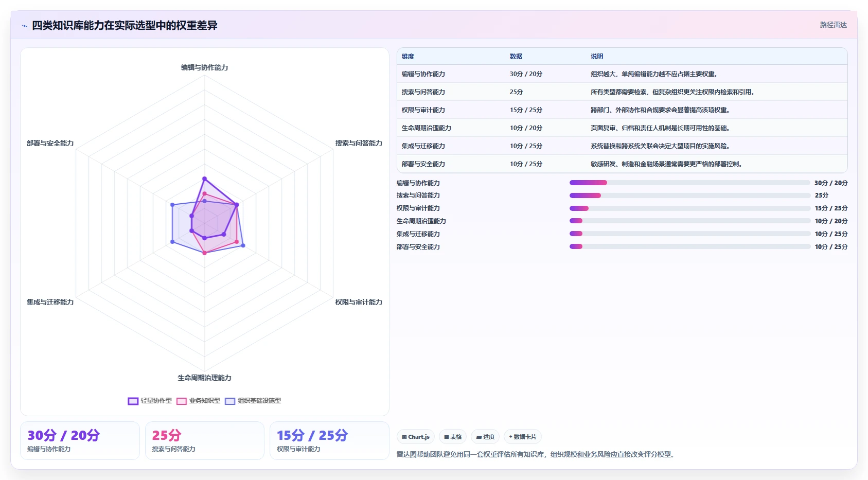Toggle the 业务知识型 legend item
This screenshot has width=868, height=480.
(x=198, y=401)
